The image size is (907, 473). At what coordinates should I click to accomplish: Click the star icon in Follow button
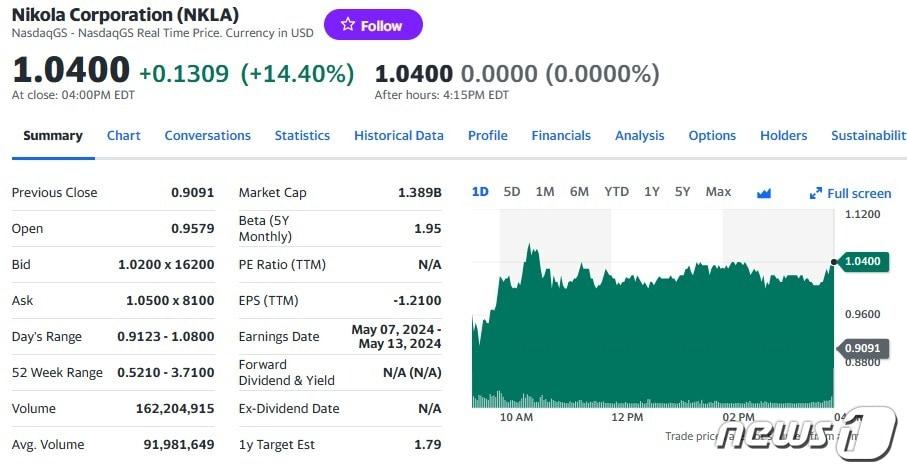click(x=347, y=25)
